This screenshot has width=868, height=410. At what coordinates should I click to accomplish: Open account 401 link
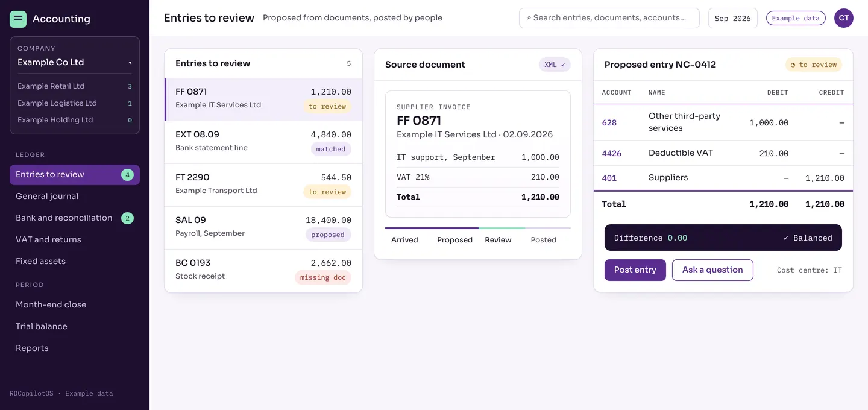(x=609, y=178)
